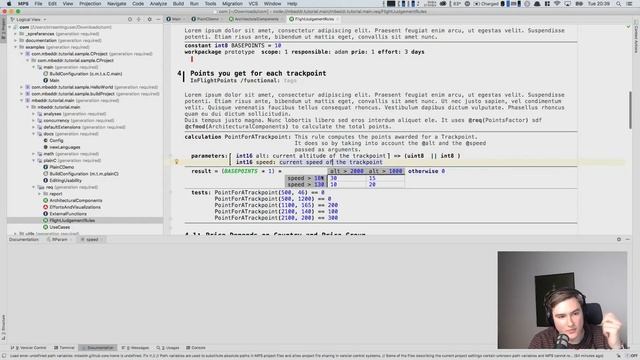Click the otherwise 0 value
The image size is (640, 360).
coord(443,171)
